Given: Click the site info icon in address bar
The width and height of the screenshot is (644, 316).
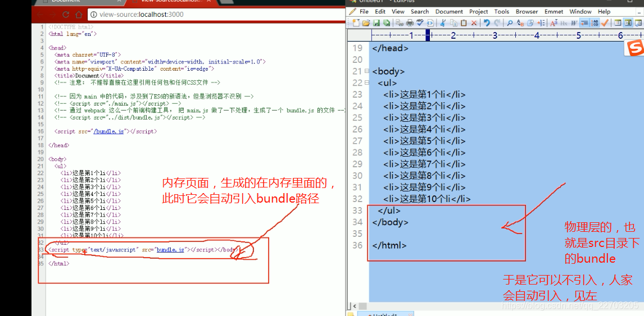Looking at the screenshot, I should tap(93, 15).
